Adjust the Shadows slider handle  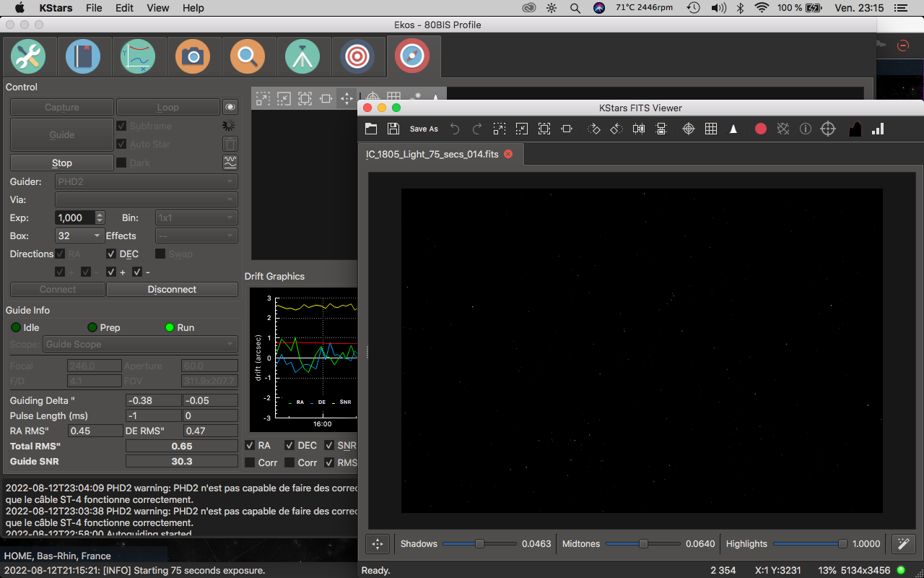[x=479, y=544]
